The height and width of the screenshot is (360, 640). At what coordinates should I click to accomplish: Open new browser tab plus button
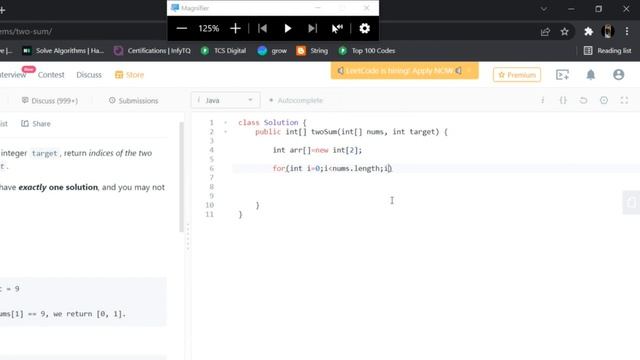point(2,10)
